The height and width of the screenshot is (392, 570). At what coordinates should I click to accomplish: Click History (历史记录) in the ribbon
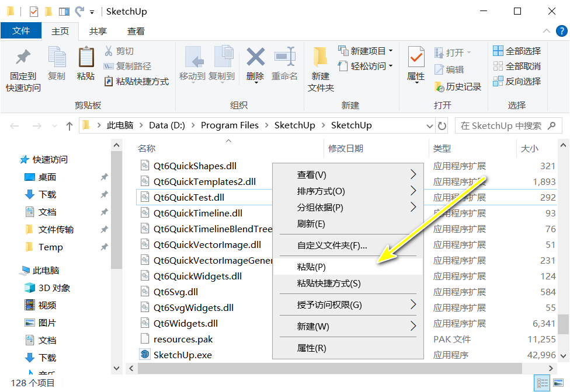458,87
